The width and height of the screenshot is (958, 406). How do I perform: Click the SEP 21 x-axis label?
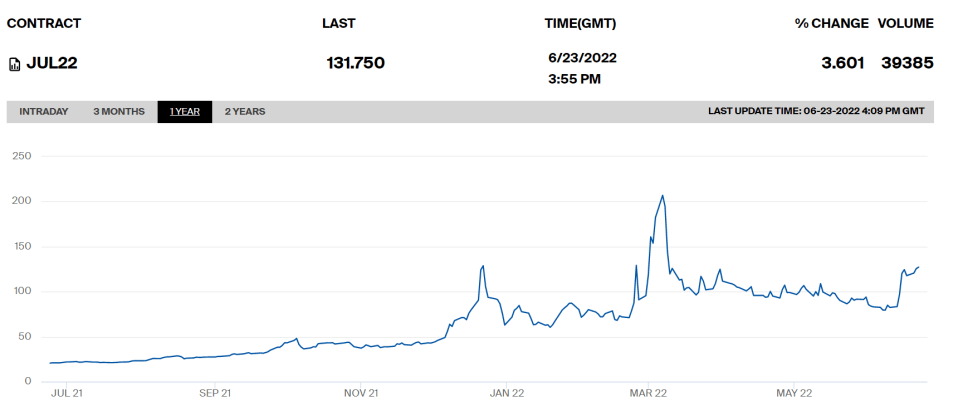pyautogui.click(x=215, y=393)
